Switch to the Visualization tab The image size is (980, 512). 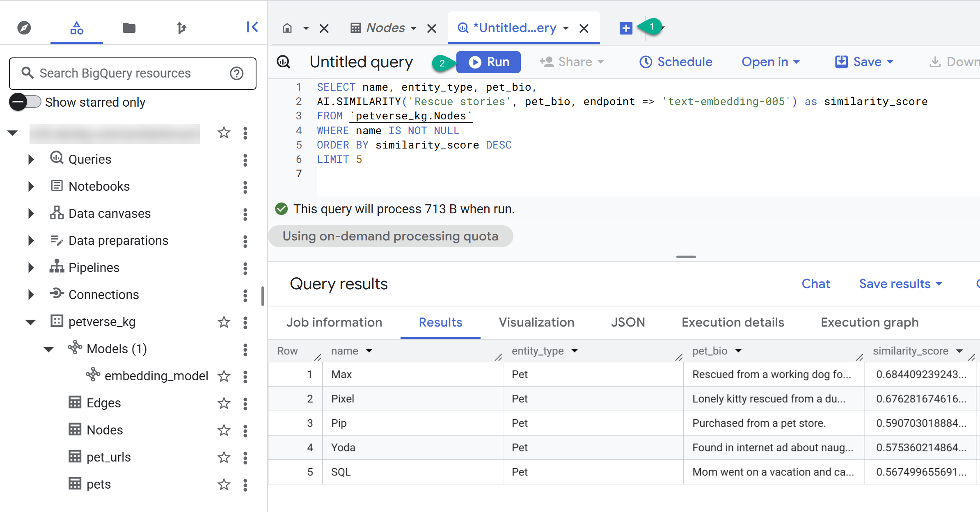click(536, 322)
